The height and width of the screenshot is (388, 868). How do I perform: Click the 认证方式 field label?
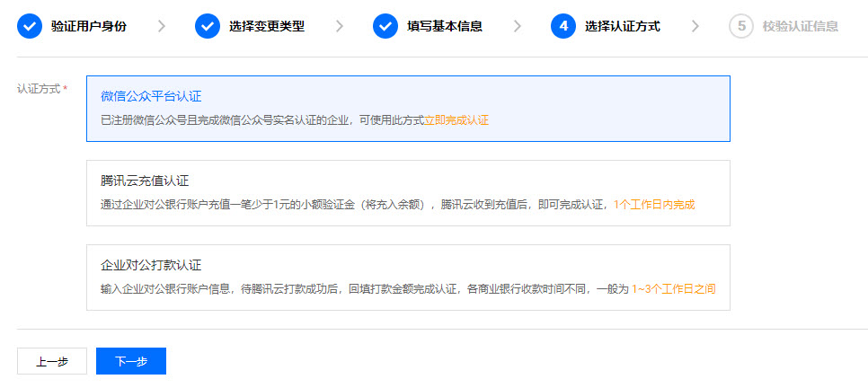pos(39,89)
